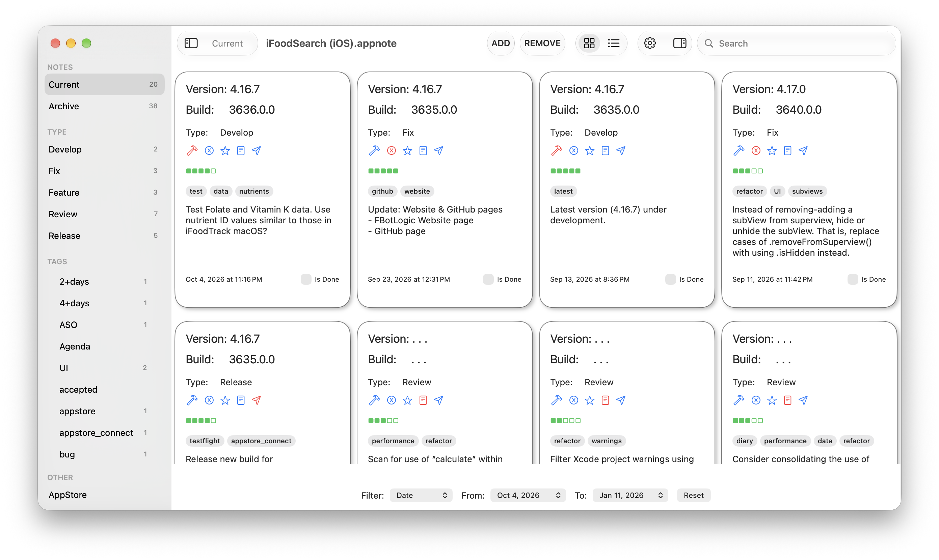Click hammer icon on diary performance card

pyautogui.click(x=739, y=400)
